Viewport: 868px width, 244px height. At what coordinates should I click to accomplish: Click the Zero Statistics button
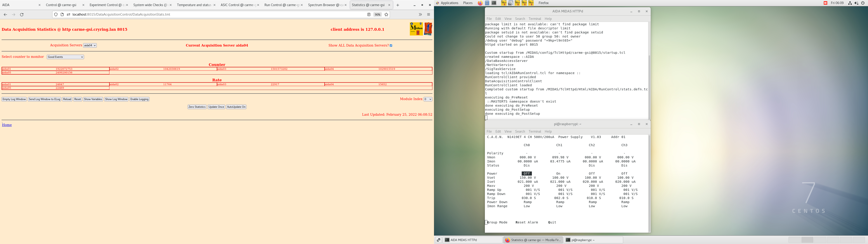click(x=197, y=107)
